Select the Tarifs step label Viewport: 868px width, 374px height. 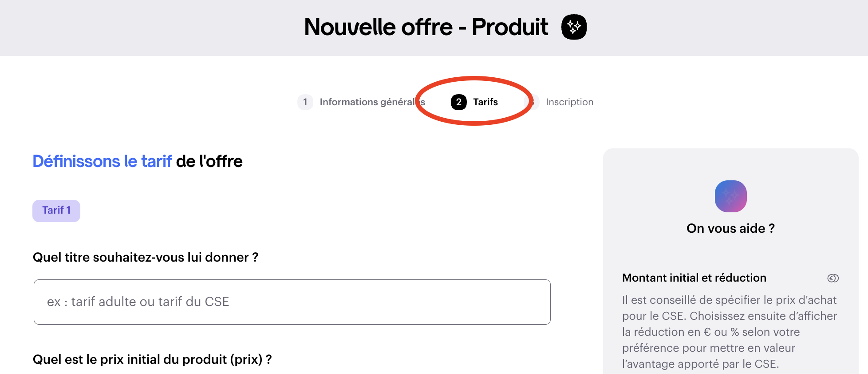point(485,102)
